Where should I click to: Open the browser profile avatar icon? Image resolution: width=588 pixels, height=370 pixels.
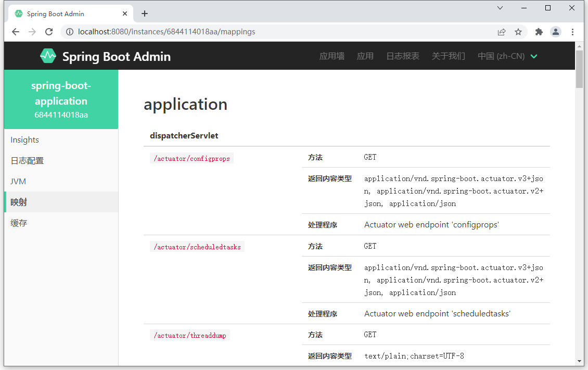(x=556, y=32)
